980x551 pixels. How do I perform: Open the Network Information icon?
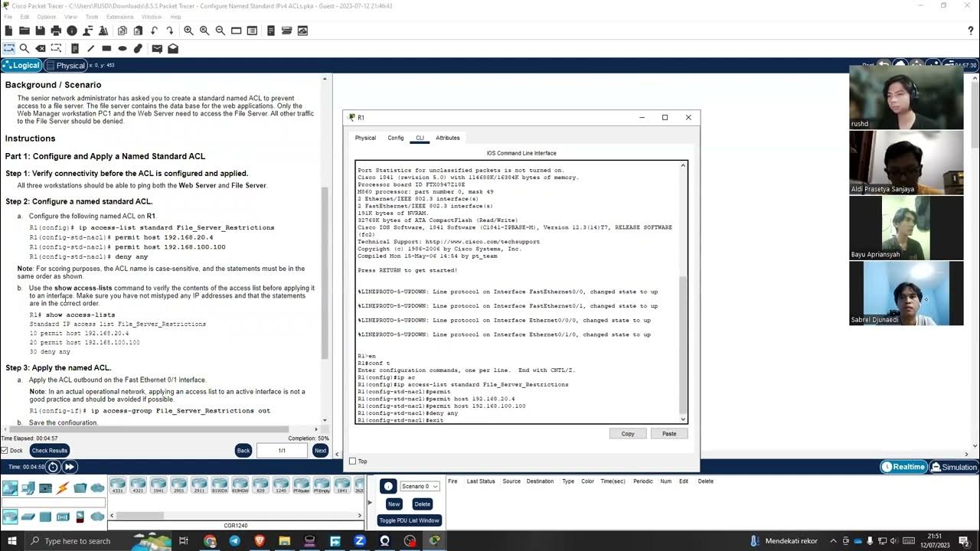pos(72,31)
